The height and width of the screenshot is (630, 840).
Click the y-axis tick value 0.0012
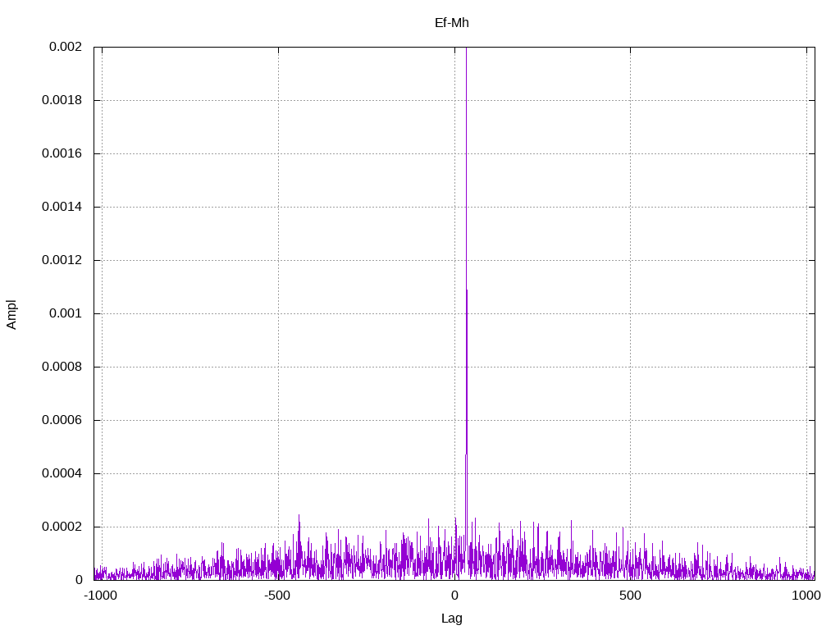point(62,260)
